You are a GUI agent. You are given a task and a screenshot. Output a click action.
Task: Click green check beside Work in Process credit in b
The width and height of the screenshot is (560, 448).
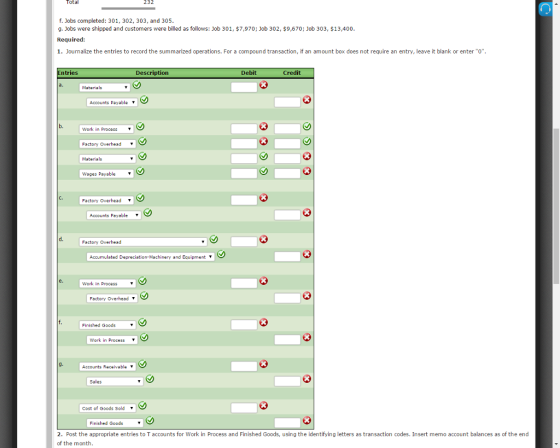pyautogui.click(x=307, y=126)
